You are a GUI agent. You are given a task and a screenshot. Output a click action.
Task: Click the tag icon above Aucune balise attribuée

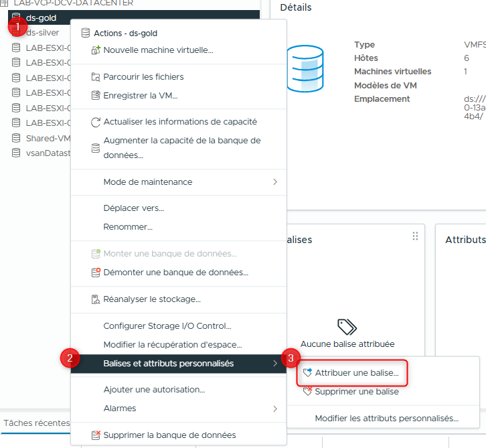coord(347,327)
